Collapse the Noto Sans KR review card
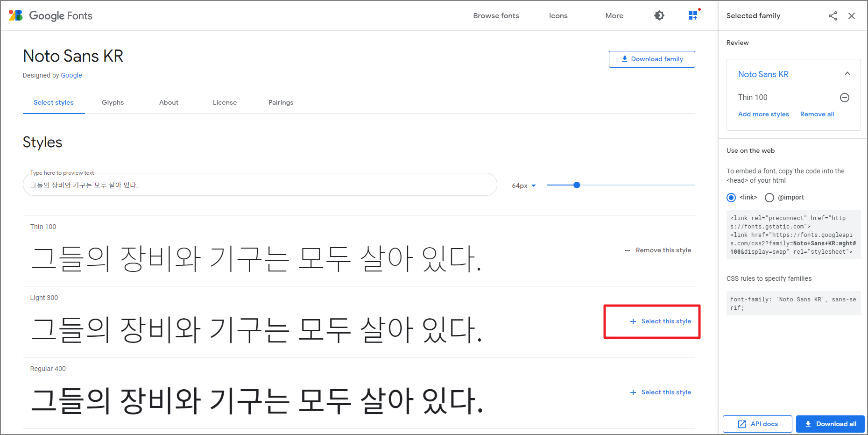This screenshot has height=435, width=868. (847, 74)
